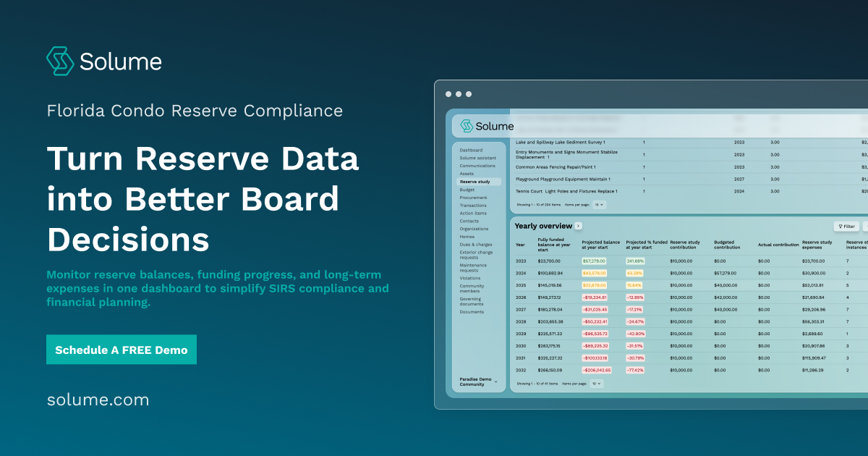
Task: Open the solume.com link
Action: pyautogui.click(x=98, y=400)
